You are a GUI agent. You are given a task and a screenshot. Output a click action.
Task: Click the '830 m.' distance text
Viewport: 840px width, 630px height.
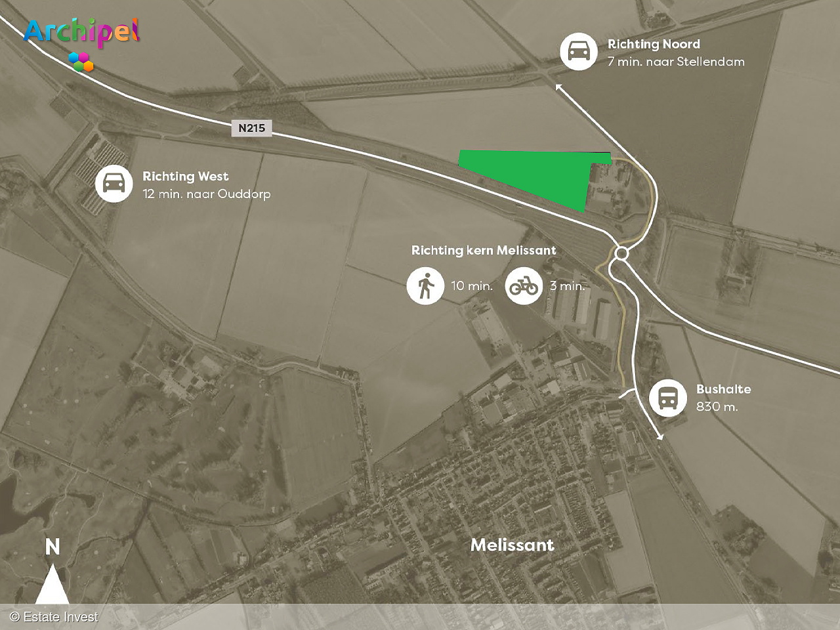pos(717,407)
